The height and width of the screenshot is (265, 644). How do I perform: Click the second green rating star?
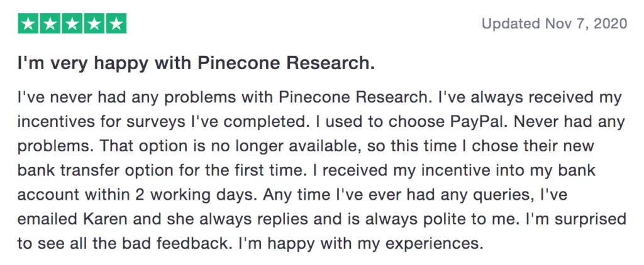coord(50,23)
